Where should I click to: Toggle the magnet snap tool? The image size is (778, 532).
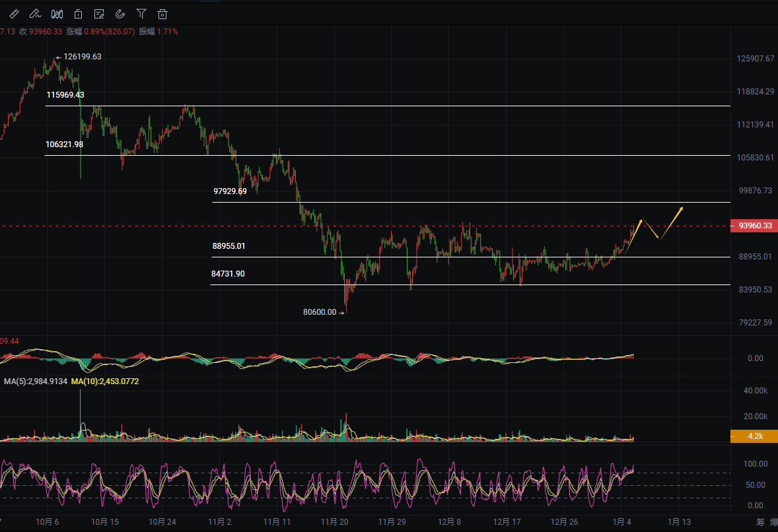click(120, 13)
